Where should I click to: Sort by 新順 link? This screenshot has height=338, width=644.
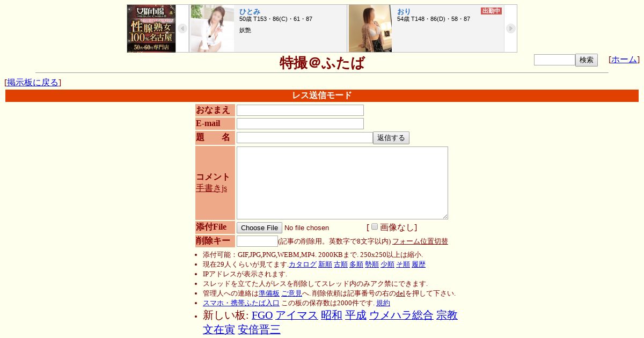point(325,264)
